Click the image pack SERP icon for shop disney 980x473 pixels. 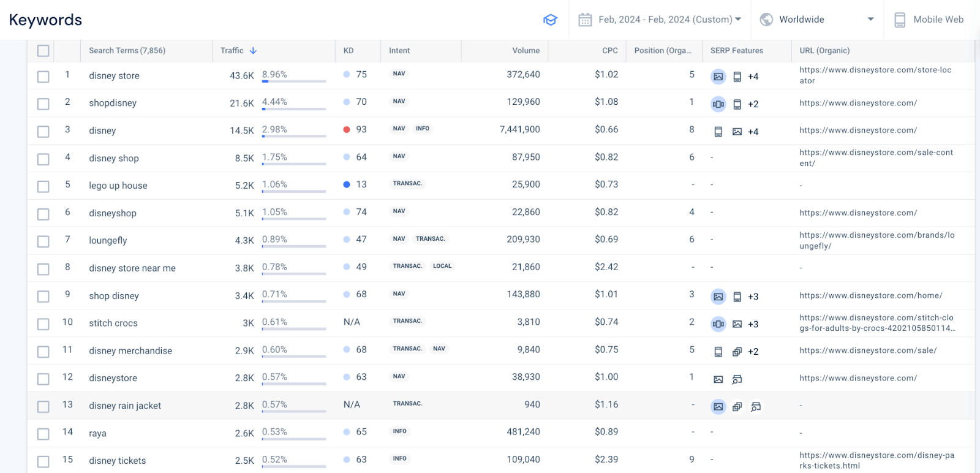(718, 297)
